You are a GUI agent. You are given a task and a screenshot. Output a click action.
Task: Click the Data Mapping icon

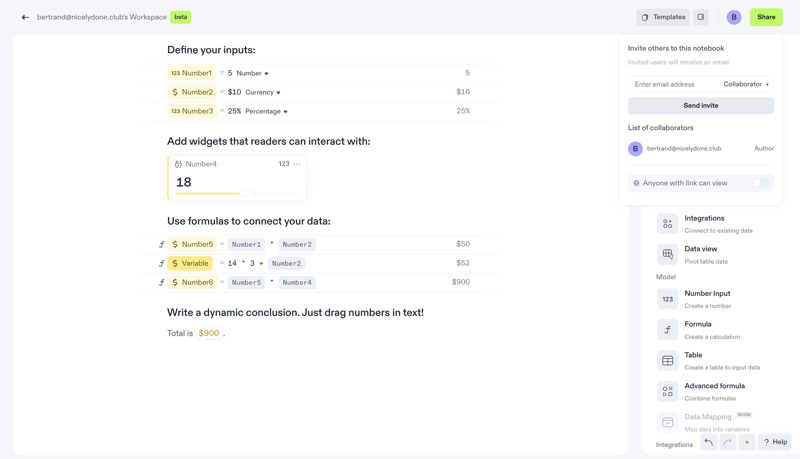(667, 422)
